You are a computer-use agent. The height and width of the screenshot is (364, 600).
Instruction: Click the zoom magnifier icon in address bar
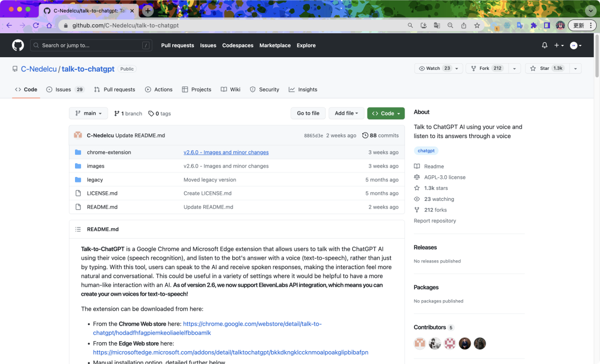coord(450,25)
